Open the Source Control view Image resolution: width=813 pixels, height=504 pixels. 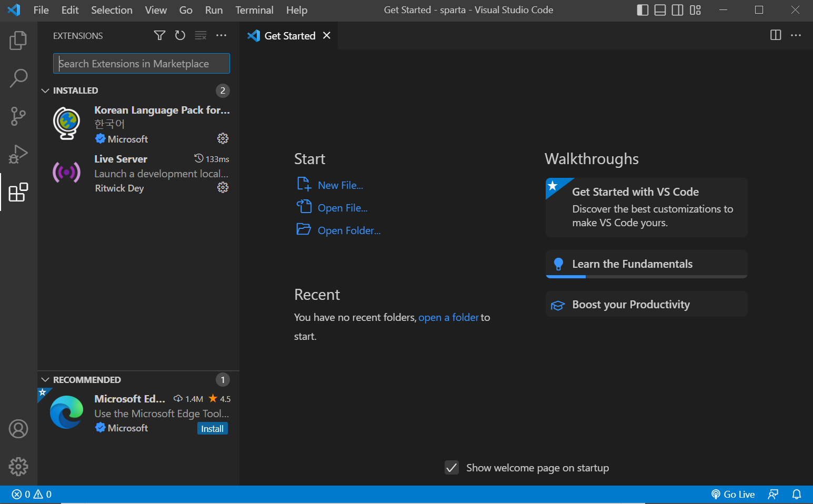click(x=18, y=116)
